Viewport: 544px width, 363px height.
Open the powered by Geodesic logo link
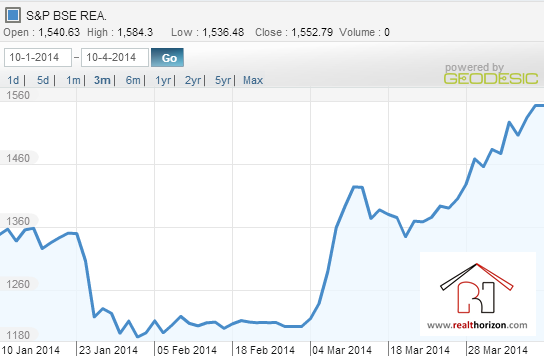point(491,74)
